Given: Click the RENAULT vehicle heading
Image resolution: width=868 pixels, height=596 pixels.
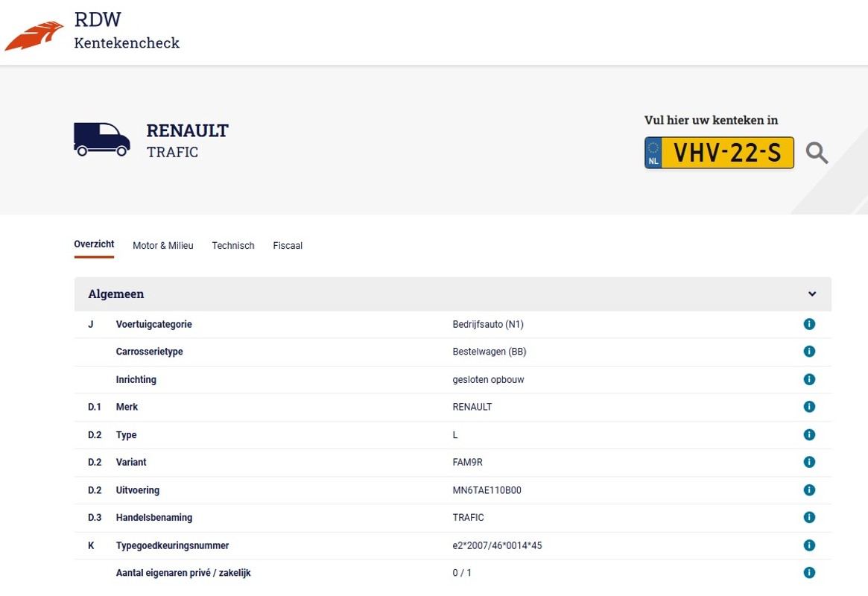Looking at the screenshot, I should tap(187, 130).
